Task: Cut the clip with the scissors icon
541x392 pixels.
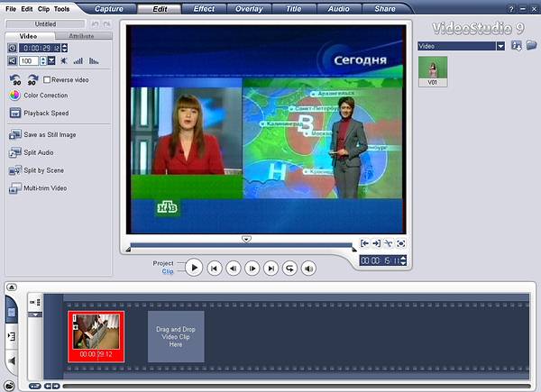Action: [x=388, y=243]
